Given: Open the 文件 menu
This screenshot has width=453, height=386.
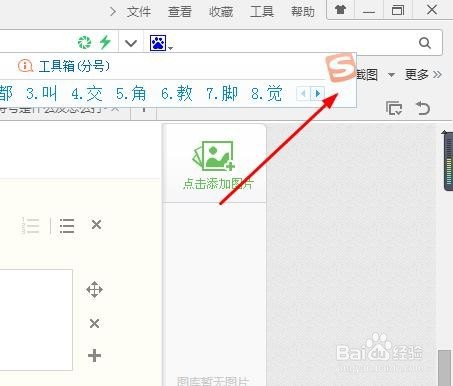Looking at the screenshot, I should pyautogui.click(x=139, y=12).
